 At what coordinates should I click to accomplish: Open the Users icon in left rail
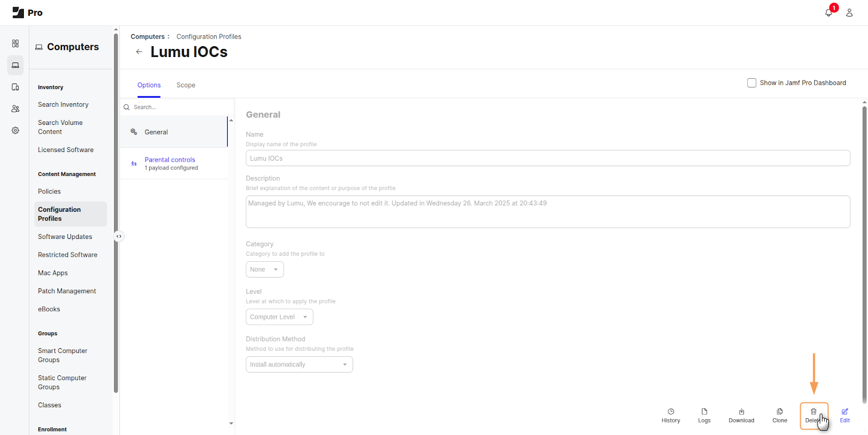pos(15,109)
